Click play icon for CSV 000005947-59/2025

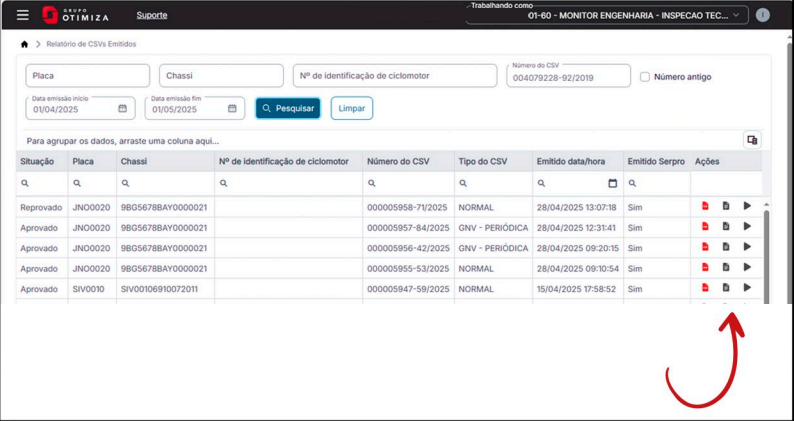747,288
